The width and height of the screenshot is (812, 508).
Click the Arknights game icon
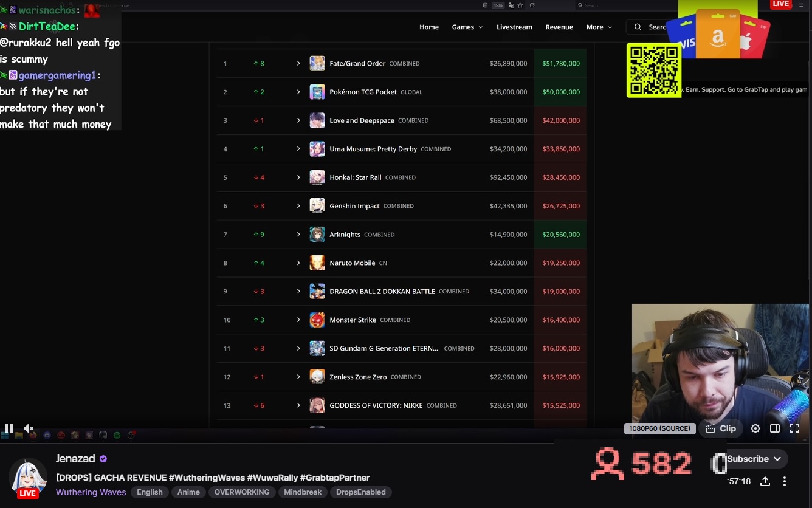tap(317, 235)
